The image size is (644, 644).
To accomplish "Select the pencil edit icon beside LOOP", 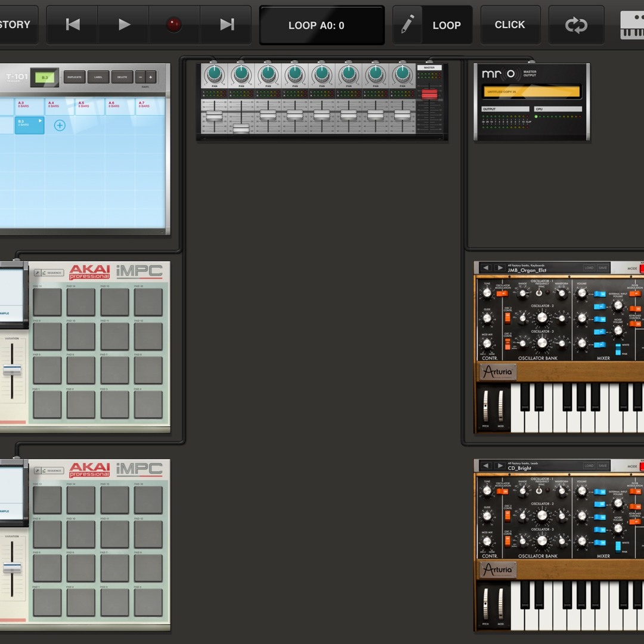I will tap(407, 25).
